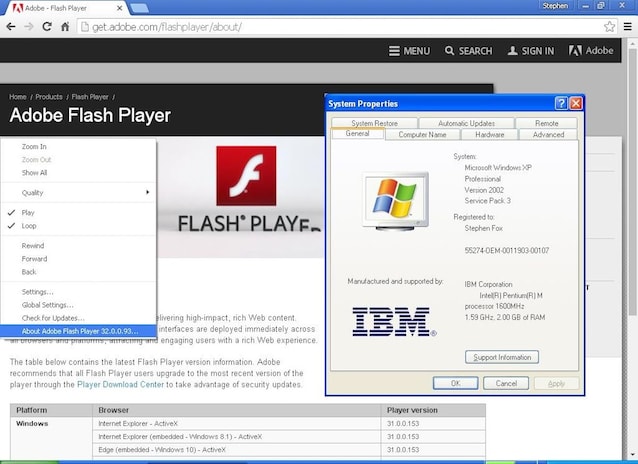Toggle the Play checkmark item

point(79,212)
